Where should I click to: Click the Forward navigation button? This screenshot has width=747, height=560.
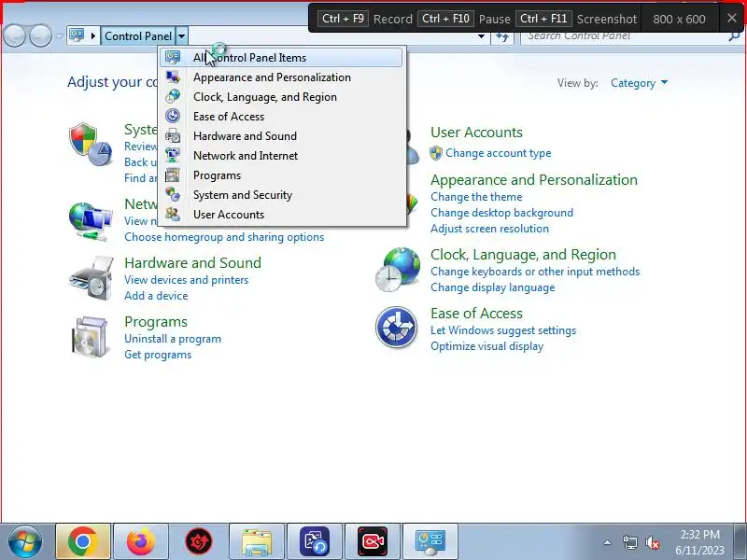click(40, 35)
